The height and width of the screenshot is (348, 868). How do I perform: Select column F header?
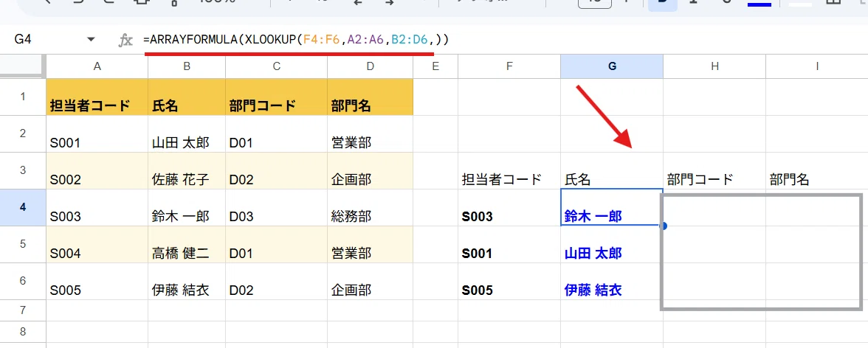click(x=509, y=66)
